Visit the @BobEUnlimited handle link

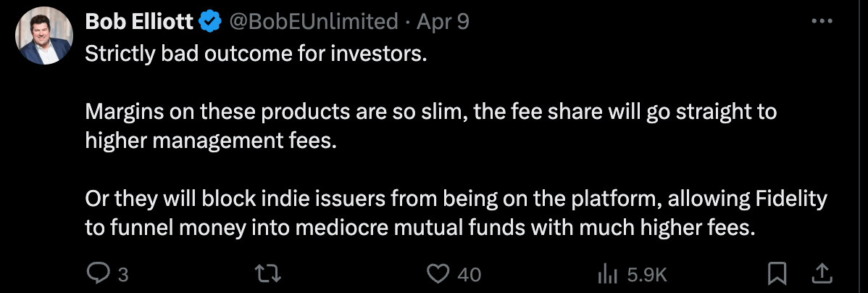pos(314,22)
